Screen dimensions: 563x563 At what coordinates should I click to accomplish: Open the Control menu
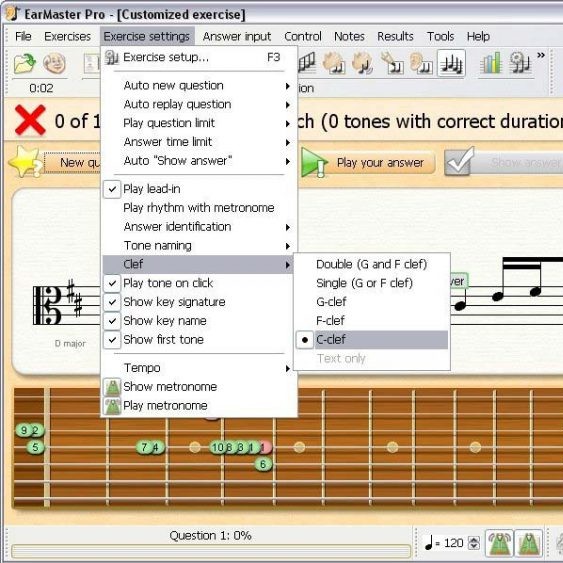tap(303, 36)
